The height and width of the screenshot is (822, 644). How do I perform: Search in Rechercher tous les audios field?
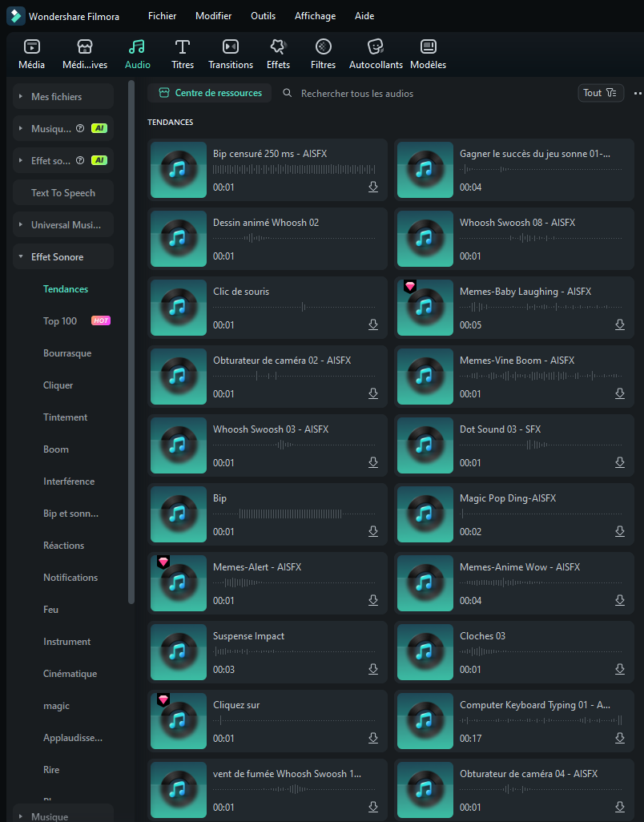[x=357, y=93]
